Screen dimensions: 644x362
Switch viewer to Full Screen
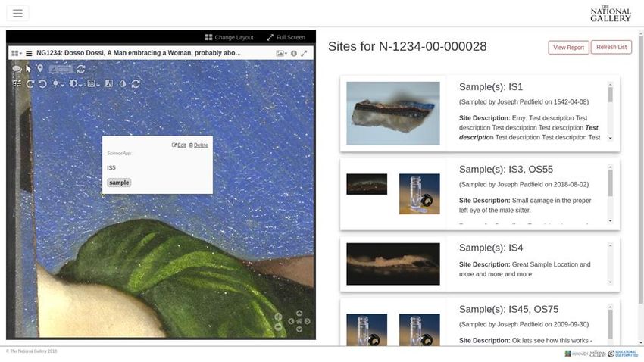coord(286,37)
